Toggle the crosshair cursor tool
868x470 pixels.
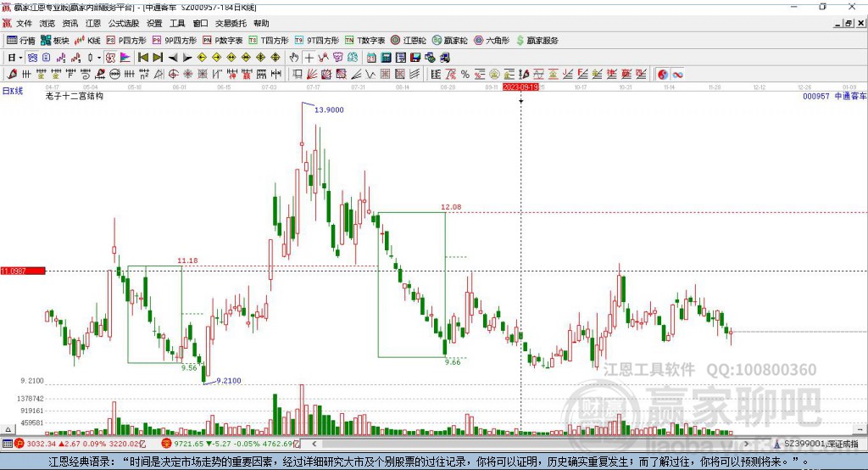(x=309, y=58)
